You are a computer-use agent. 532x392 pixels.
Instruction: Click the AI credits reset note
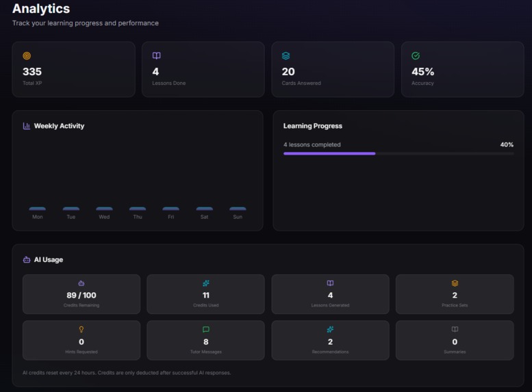coord(127,373)
